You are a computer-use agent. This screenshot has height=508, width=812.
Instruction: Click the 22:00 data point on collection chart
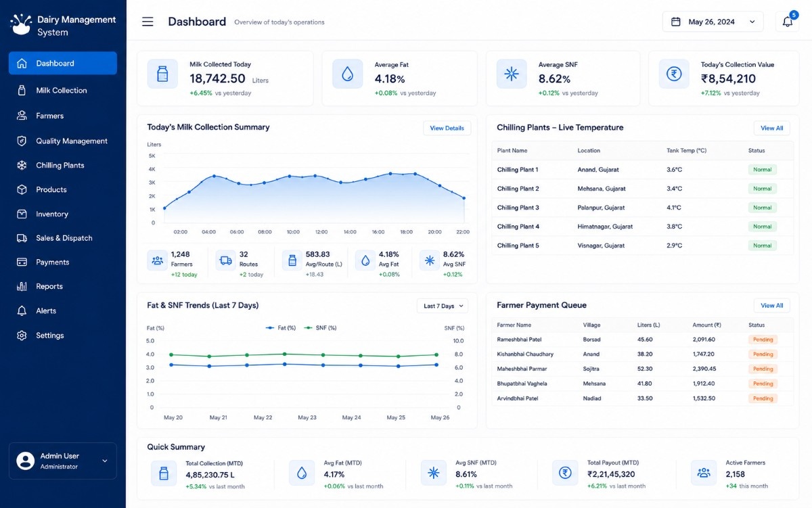[x=464, y=198]
